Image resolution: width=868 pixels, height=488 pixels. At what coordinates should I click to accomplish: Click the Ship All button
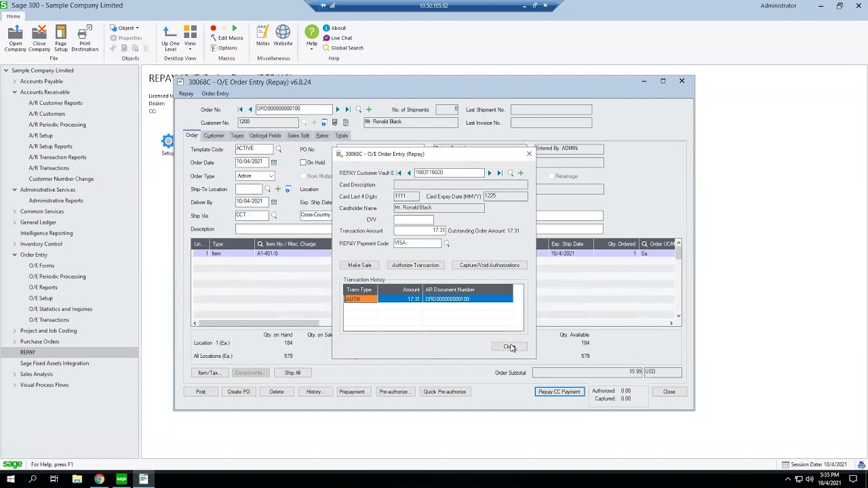point(292,373)
